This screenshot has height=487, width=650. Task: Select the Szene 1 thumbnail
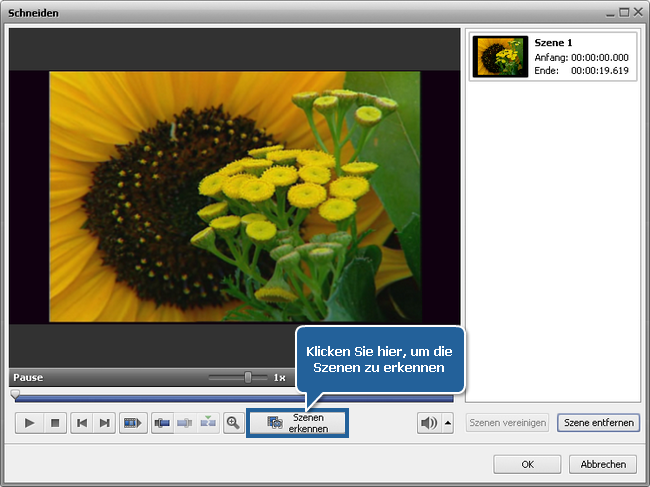[x=501, y=57]
